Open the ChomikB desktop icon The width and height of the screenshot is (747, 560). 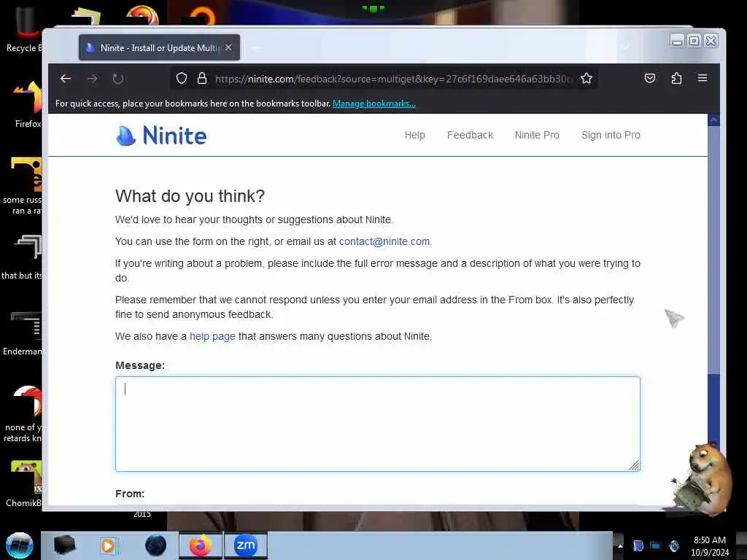coord(24,483)
